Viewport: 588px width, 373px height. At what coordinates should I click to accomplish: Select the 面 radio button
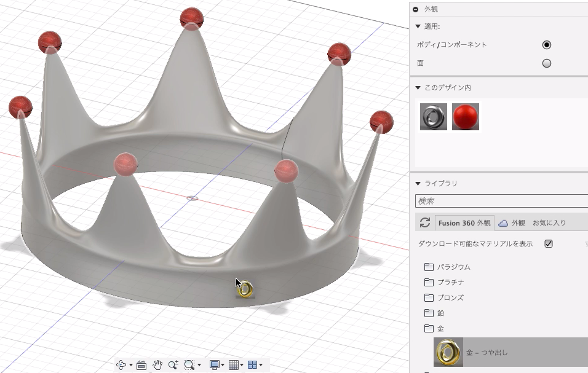(547, 63)
